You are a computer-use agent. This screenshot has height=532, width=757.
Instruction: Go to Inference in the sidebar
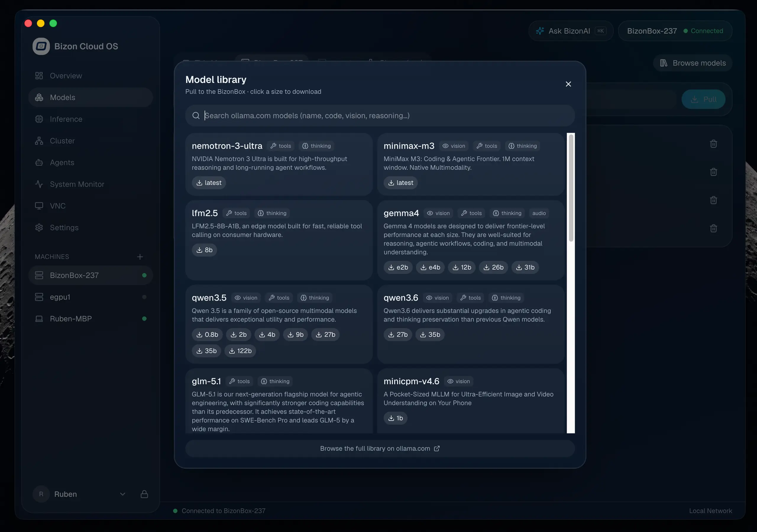90,119
